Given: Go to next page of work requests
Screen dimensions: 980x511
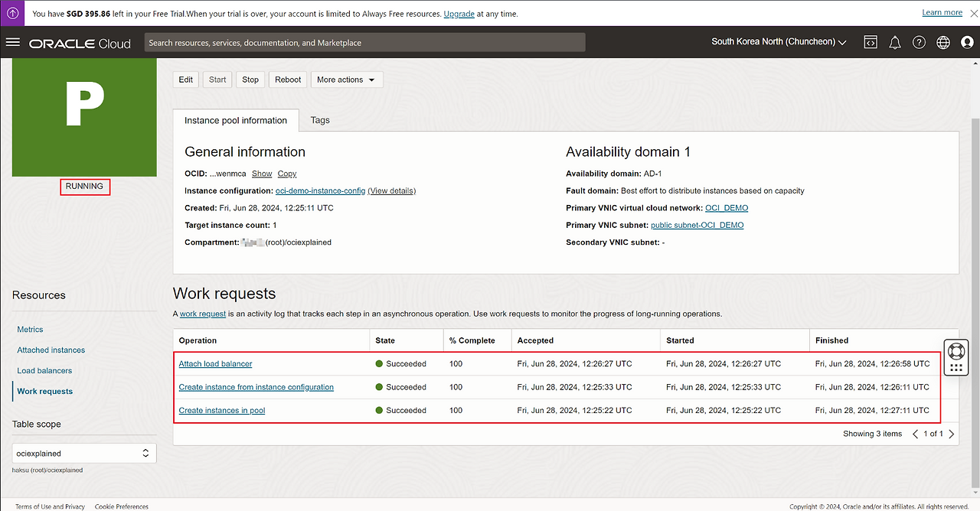Looking at the screenshot, I should (952, 434).
